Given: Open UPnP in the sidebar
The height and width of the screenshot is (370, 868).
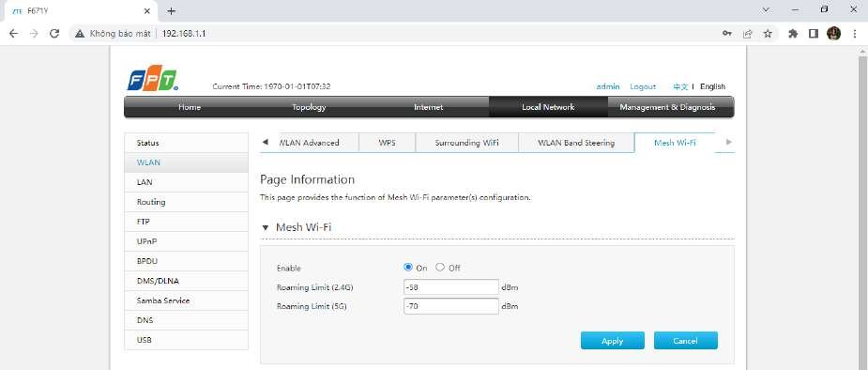Looking at the screenshot, I should point(186,241).
